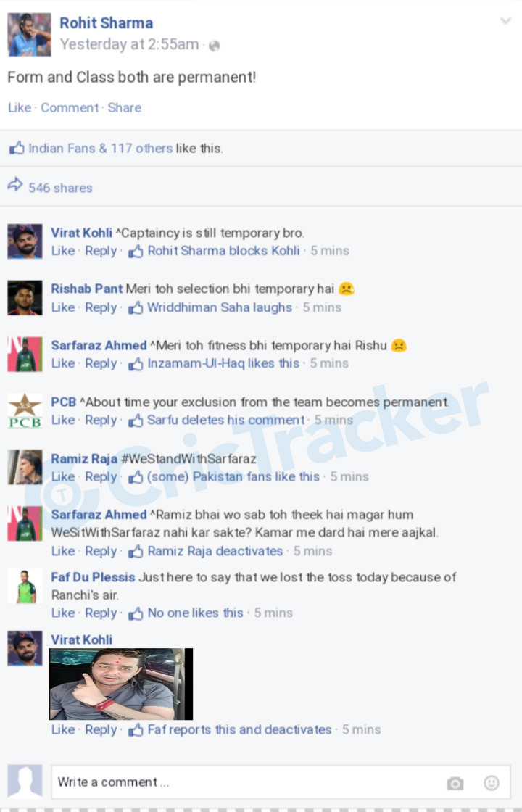The height and width of the screenshot is (812, 522).
Task: Click the share arrow icon beside 546 shares
Action: (15, 185)
